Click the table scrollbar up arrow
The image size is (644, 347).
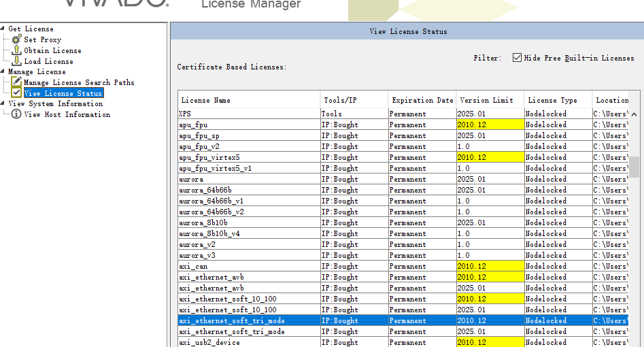click(x=634, y=114)
